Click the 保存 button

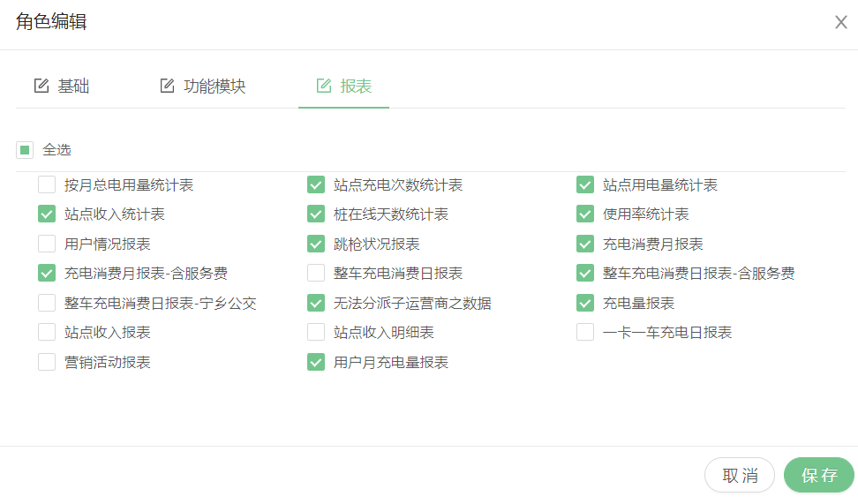[819, 475]
